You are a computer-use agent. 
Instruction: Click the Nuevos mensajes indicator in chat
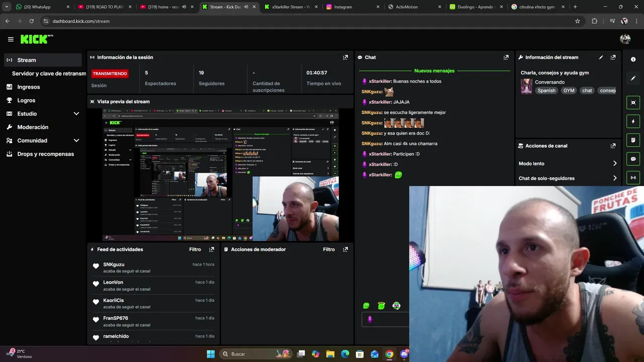point(434,71)
